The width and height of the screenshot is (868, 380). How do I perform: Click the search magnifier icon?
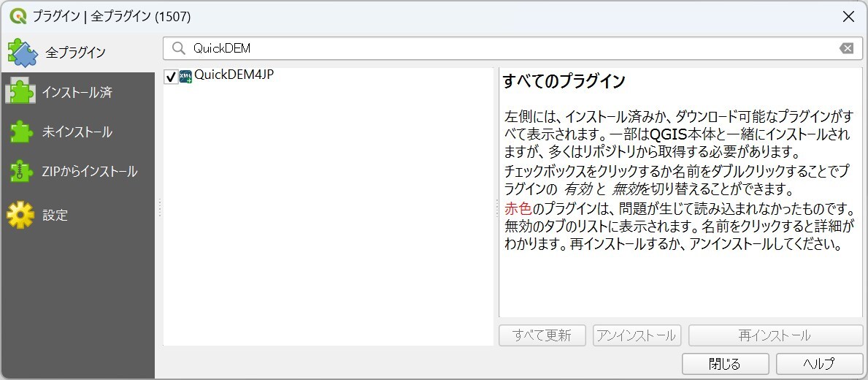click(x=178, y=48)
